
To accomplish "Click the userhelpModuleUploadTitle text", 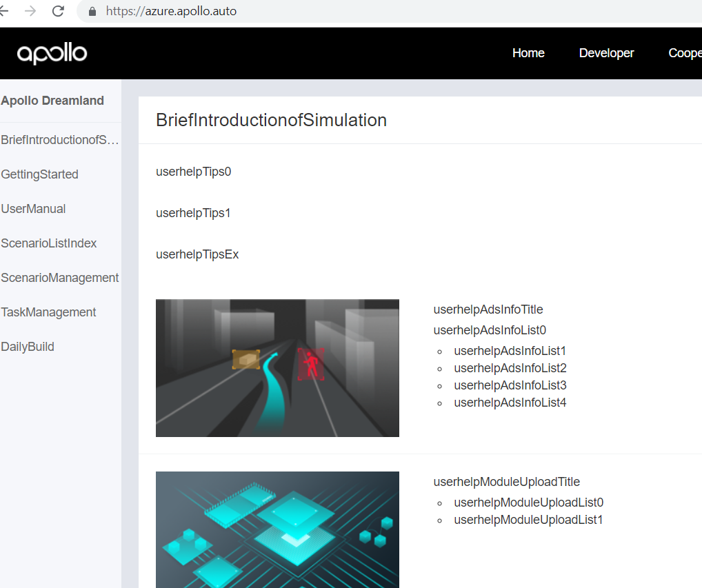I will [x=506, y=482].
